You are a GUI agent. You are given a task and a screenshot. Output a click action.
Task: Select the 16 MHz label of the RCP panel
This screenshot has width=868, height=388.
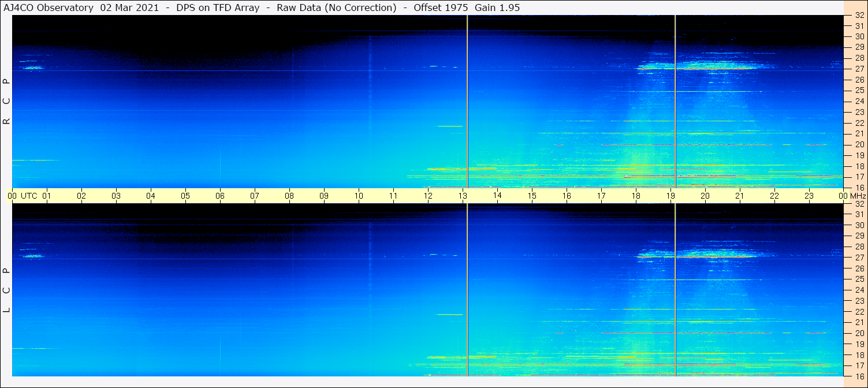tap(859, 188)
